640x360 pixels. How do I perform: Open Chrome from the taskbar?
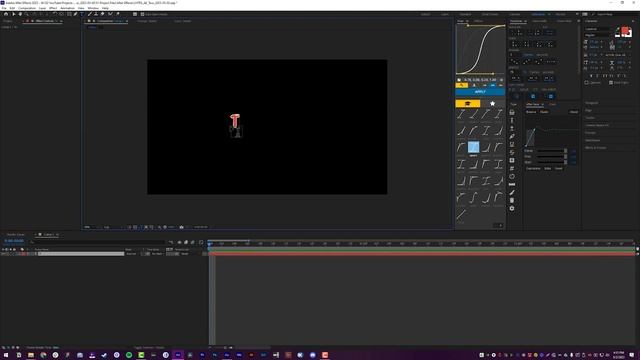click(43, 355)
